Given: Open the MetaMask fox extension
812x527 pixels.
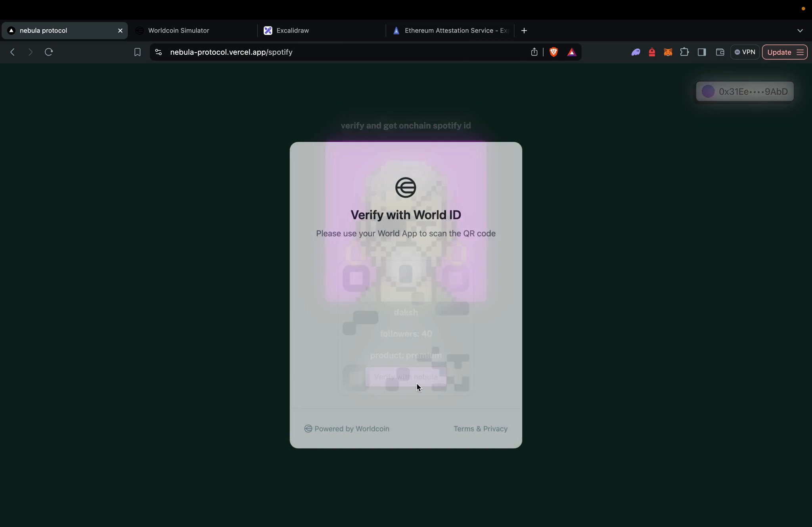Looking at the screenshot, I should 668,52.
